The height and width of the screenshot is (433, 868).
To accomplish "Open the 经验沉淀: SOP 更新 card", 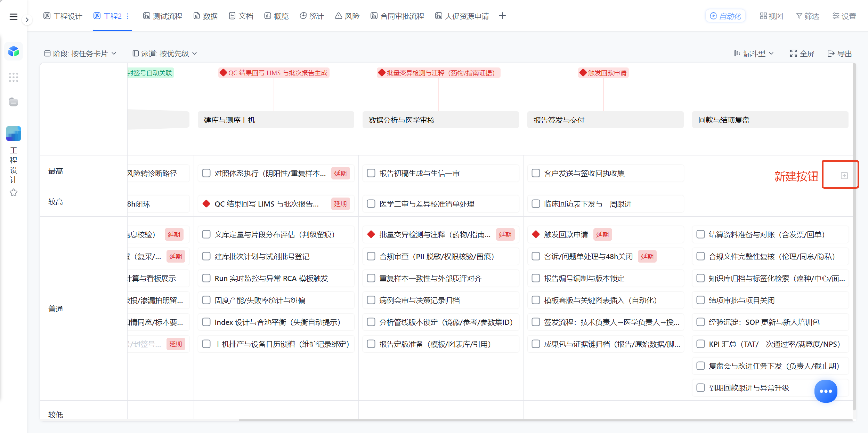I will click(770, 322).
